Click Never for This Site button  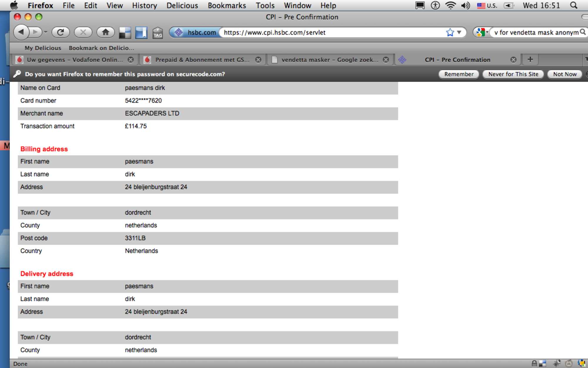[513, 74]
